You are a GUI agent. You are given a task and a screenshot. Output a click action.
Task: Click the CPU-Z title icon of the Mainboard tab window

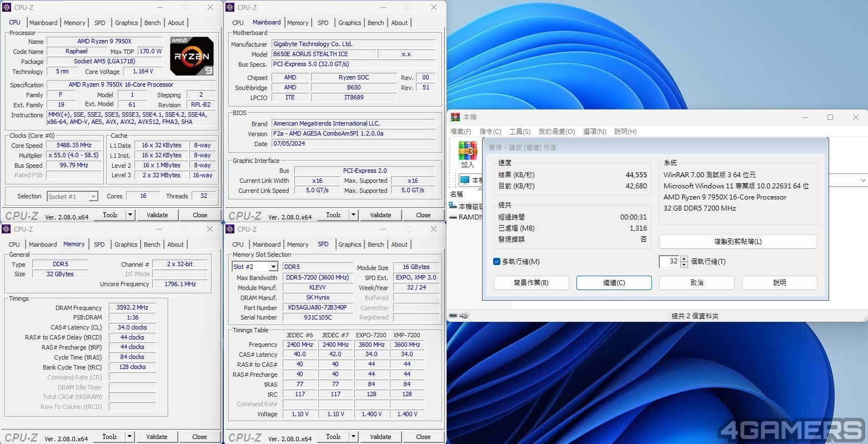230,7
